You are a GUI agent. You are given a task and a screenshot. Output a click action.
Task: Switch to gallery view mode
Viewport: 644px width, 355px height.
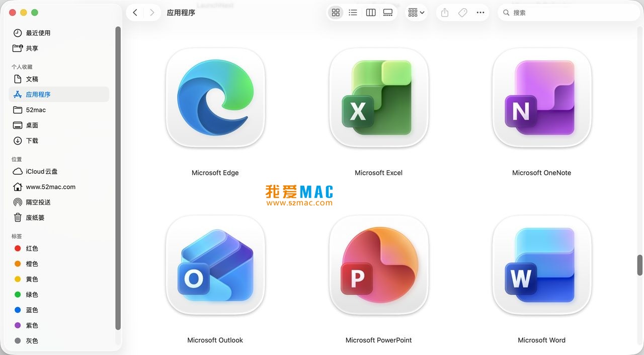(388, 12)
